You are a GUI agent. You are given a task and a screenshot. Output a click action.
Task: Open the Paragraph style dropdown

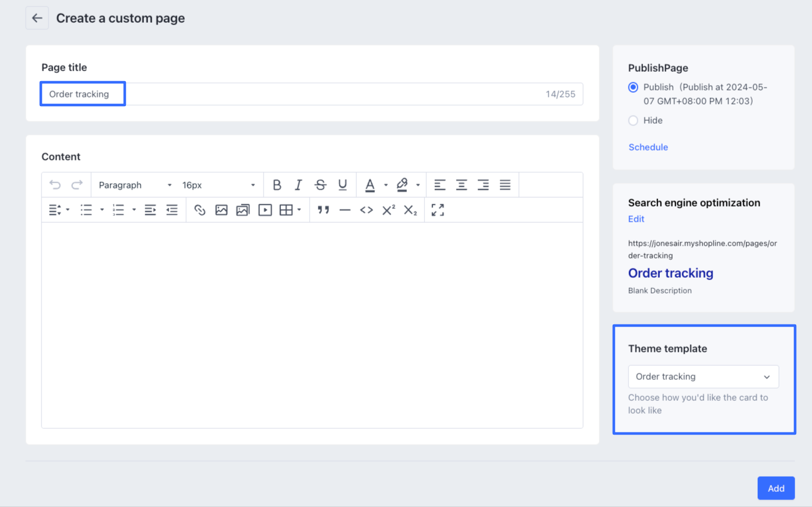pyautogui.click(x=135, y=185)
